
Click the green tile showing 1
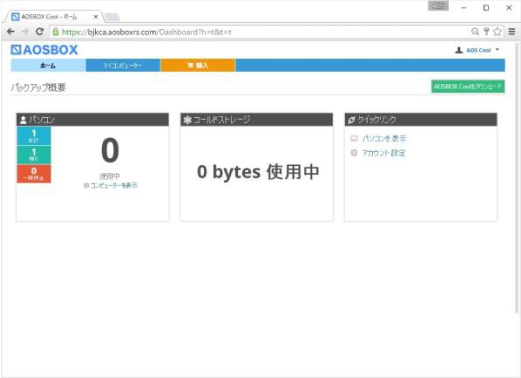pyautogui.click(x=34, y=155)
